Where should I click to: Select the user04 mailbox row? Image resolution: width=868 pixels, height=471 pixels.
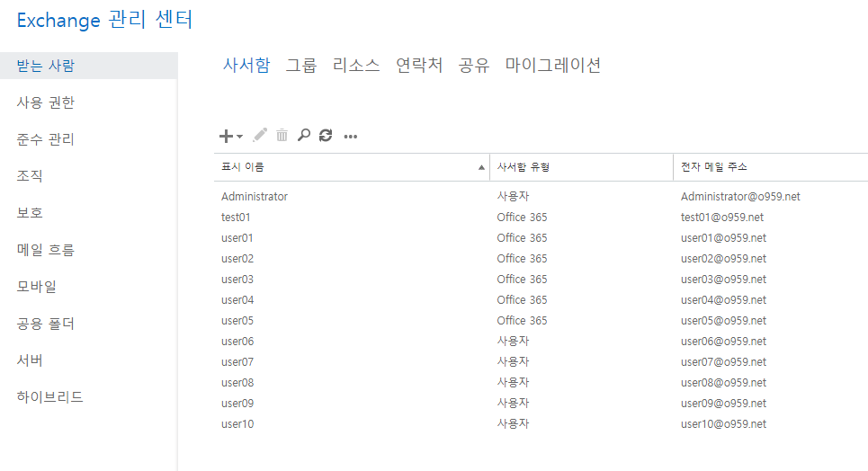coord(541,300)
